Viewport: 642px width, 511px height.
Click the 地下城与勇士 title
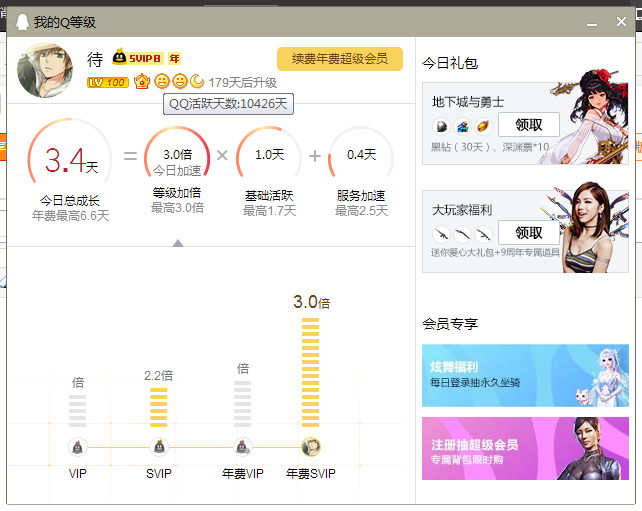pos(468,102)
